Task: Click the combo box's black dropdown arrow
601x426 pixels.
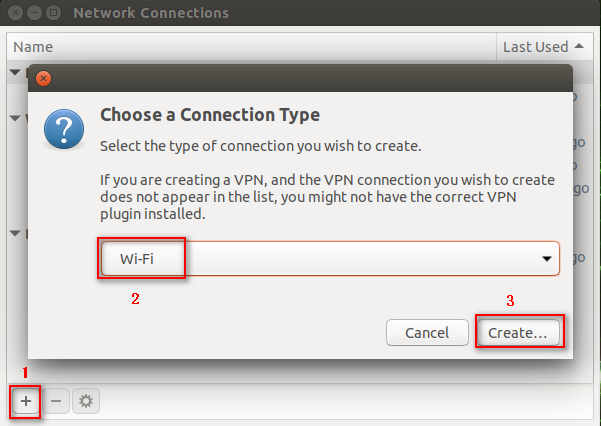Action: pos(547,259)
